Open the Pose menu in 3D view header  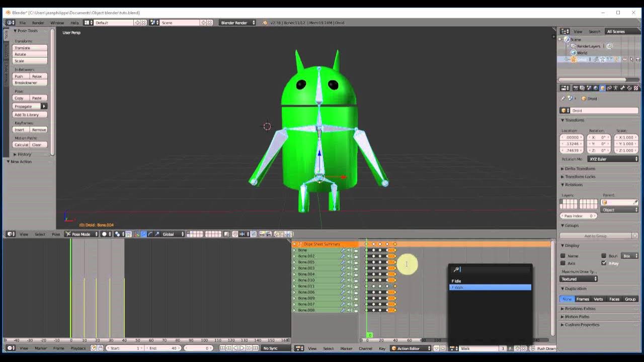[56, 234]
